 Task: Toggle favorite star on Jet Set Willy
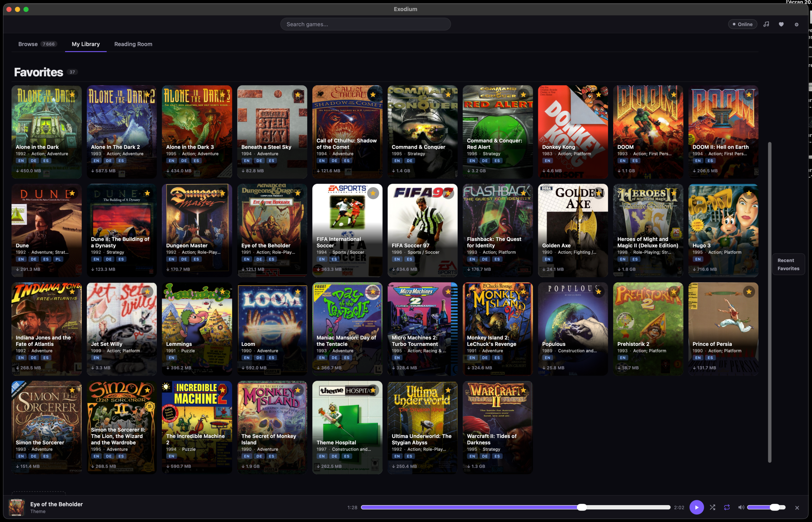pos(147,292)
